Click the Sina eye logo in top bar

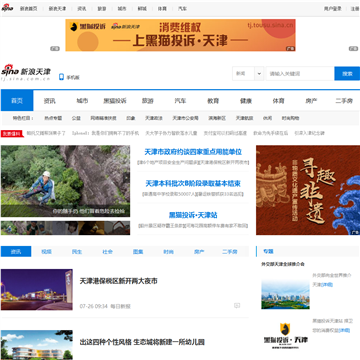(x=7, y=8)
